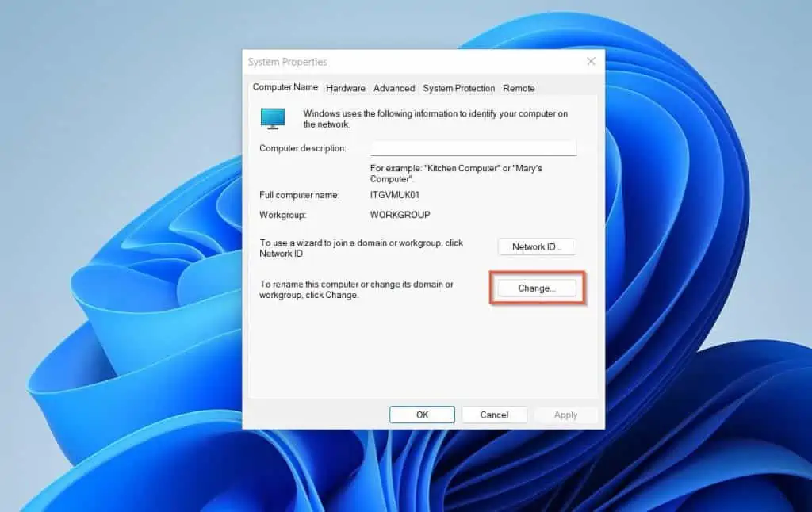
Task: Click the blue monitor computer icon
Action: pyautogui.click(x=273, y=118)
